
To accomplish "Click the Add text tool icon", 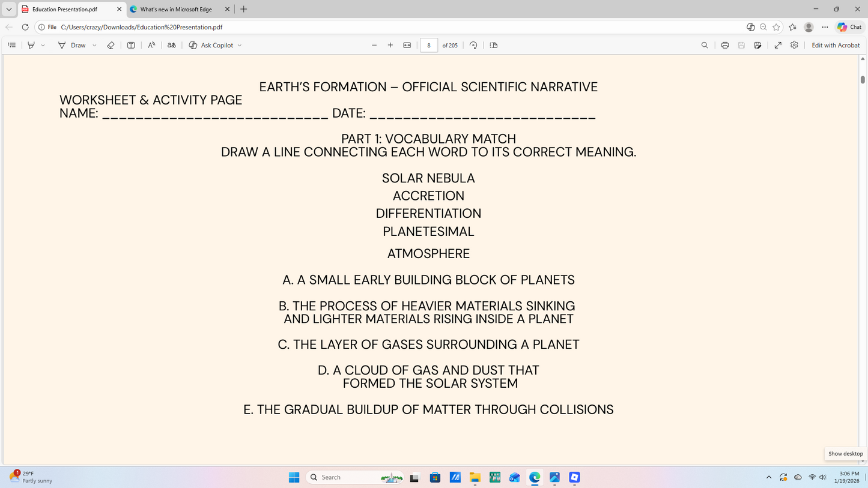I will (131, 45).
